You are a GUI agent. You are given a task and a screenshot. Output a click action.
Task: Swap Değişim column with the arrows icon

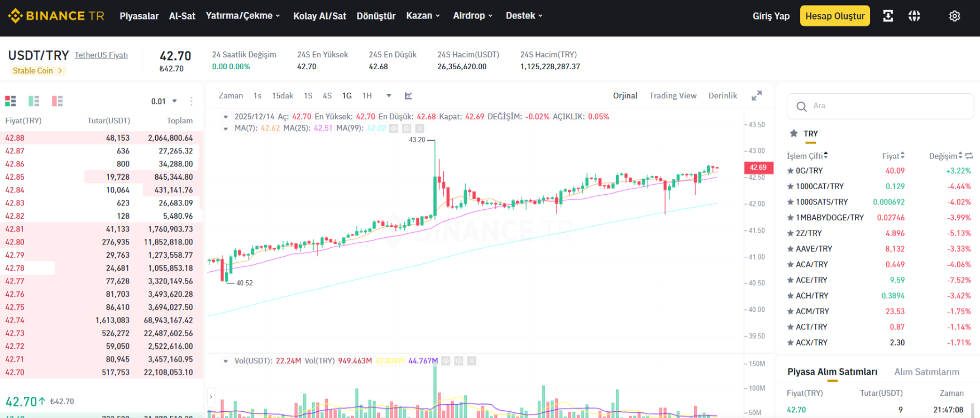point(969,156)
